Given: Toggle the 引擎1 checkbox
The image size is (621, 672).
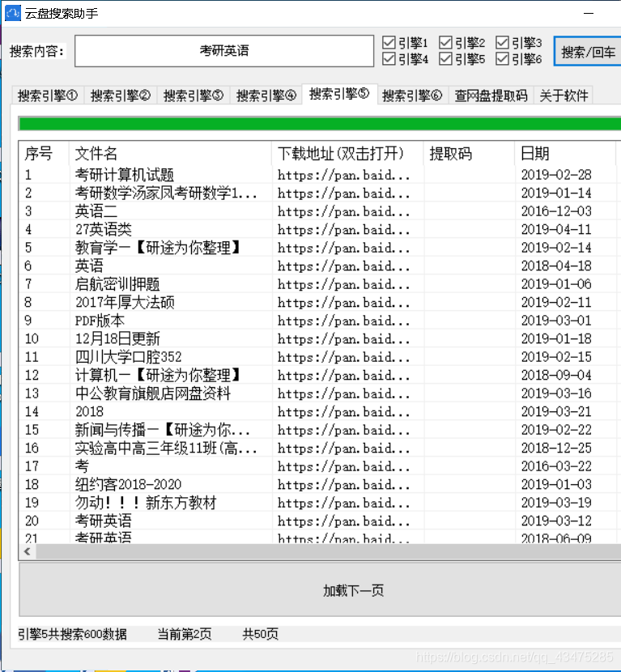Looking at the screenshot, I should pyautogui.click(x=405, y=42).
